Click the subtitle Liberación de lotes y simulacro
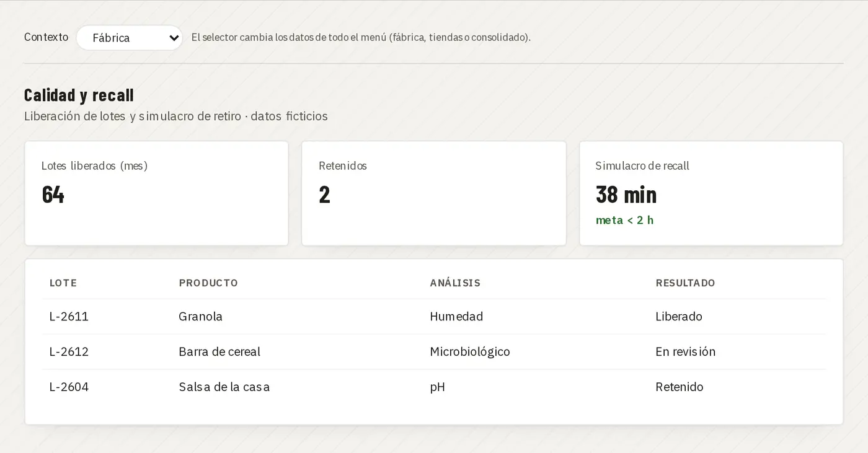The height and width of the screenshot is (453, 868). [x=175, y=116]
